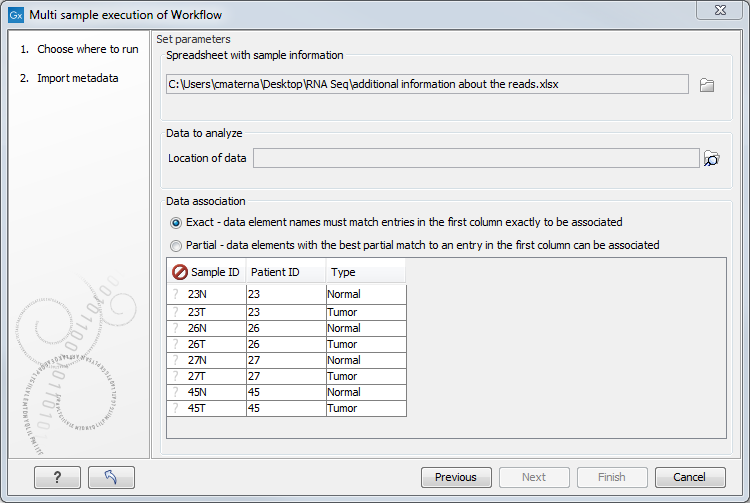Select the 26N sample cell
This screenshot has width=750, height=503.
pyautogui.click(x=207, y=328)
